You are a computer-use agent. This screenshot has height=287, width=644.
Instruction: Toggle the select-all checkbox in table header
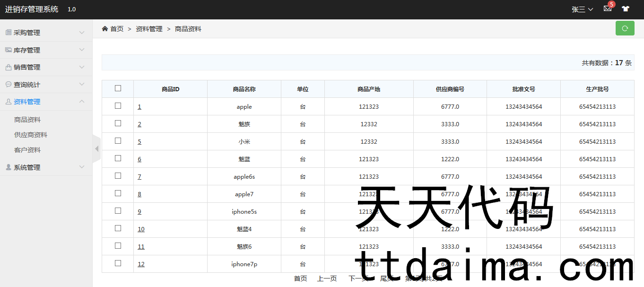click(118, 88)
